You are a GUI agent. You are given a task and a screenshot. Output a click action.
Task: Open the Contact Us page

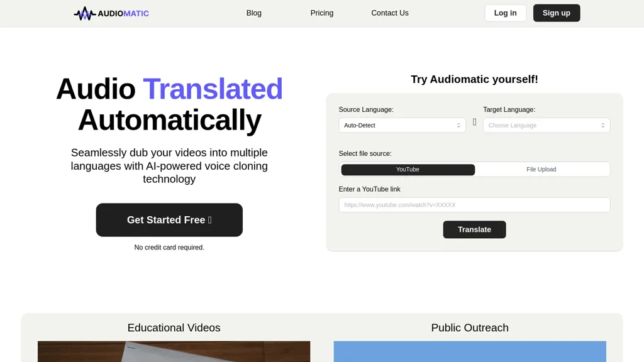pyautogui.click(x=390, y=13)
